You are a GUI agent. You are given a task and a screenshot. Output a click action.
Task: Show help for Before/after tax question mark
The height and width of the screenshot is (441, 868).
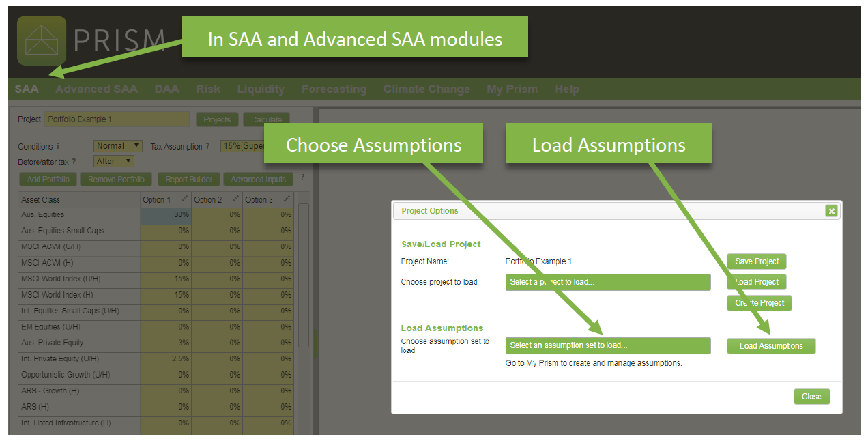coord(74,162)
